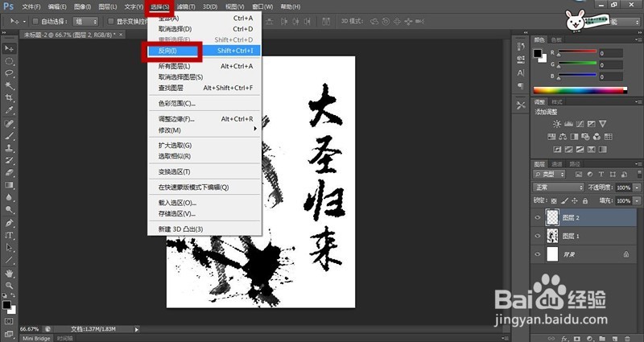Image resolution: width=644 pixels, height=342 pixels.
Task: Select the Eyedropper tool
Action: coord(9,110)
